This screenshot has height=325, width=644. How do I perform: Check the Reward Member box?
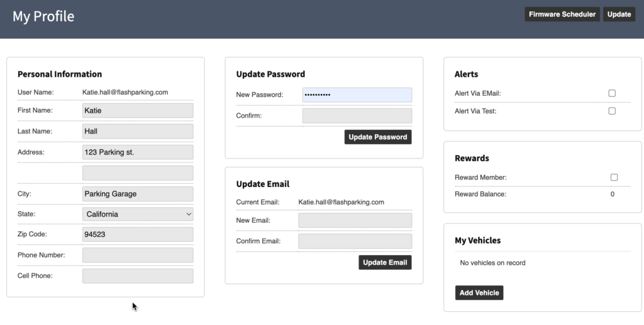[x=614, y=178]
